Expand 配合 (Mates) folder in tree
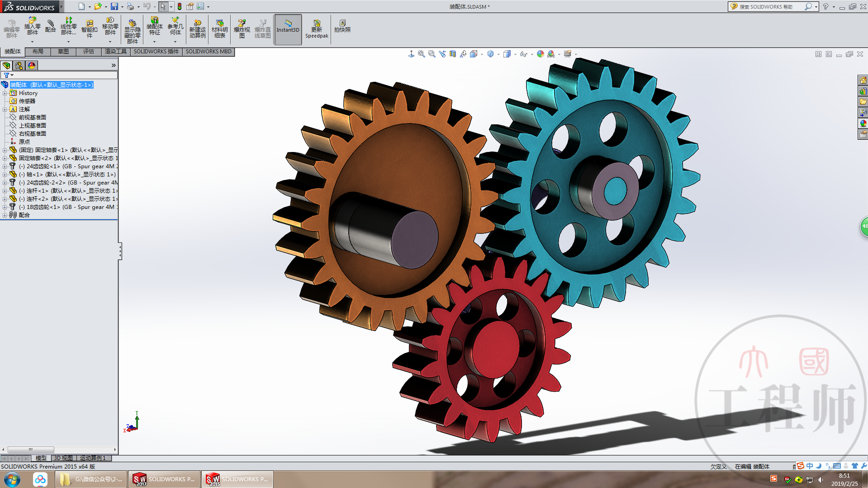This screenshot has width=868, height=488. [5, 215]
